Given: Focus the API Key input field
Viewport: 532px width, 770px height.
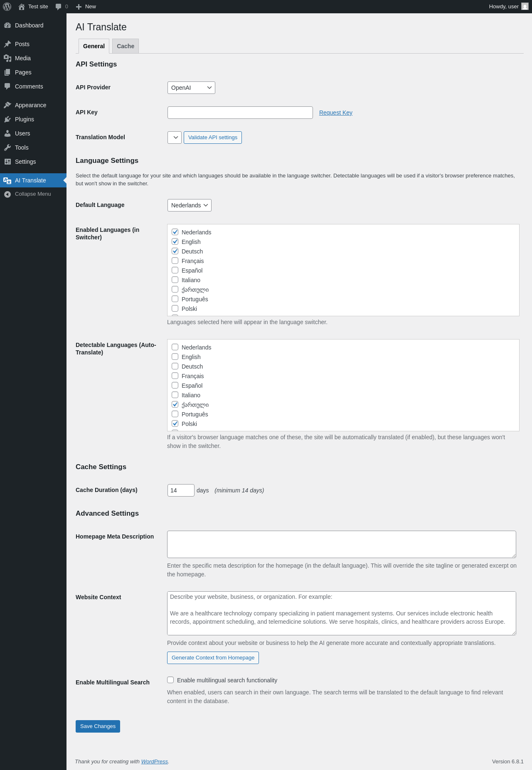Looking at the screenshot, I should click(x=240, y=113).
